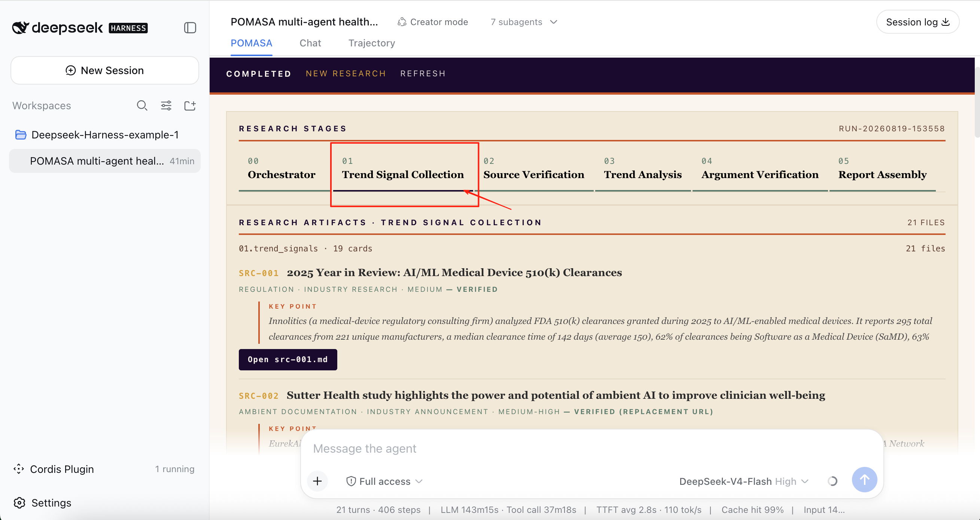Switch to the POMASA tab
Viewport: 980px width, 520px height.
251,43
